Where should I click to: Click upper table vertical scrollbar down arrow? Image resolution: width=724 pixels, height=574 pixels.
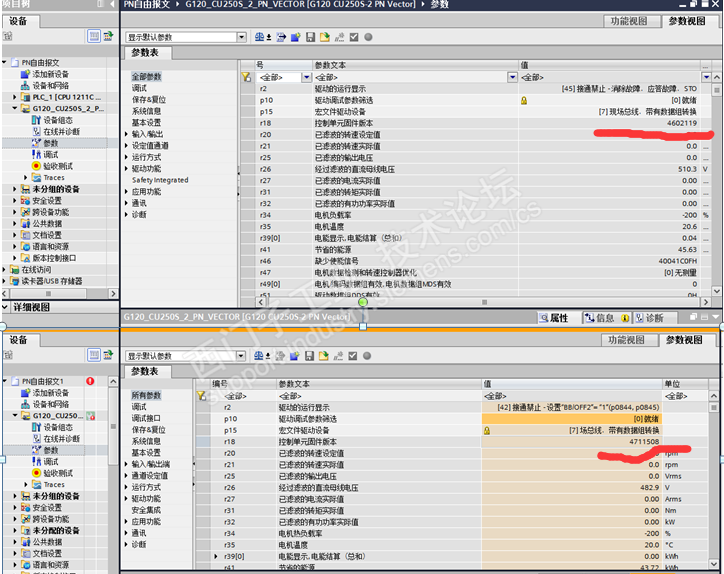point(716,291)
